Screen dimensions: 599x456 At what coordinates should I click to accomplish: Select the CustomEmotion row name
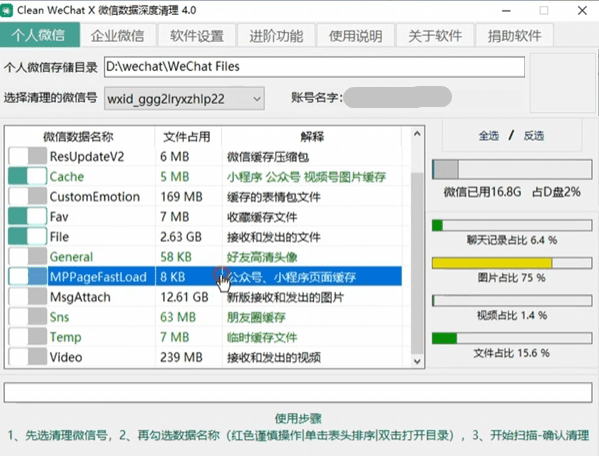tap(95, 197)
